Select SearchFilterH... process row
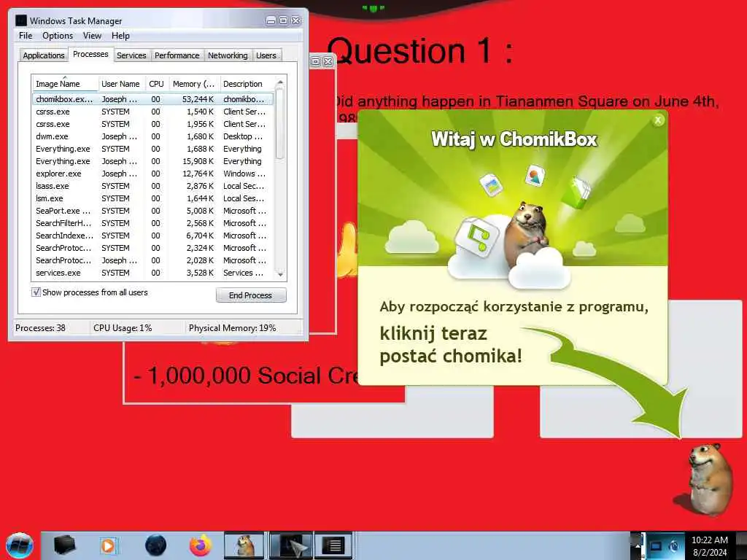747x560 pixels. [153, 223]
